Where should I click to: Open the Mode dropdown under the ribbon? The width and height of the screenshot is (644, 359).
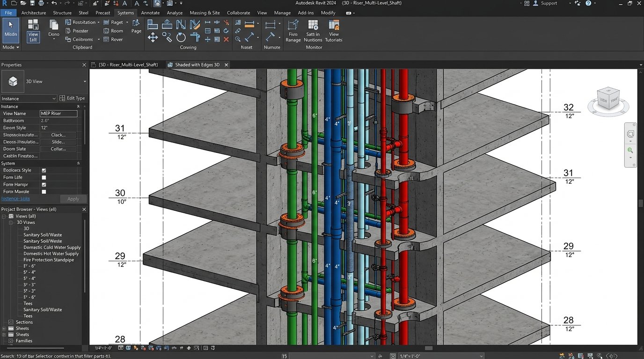11,48
